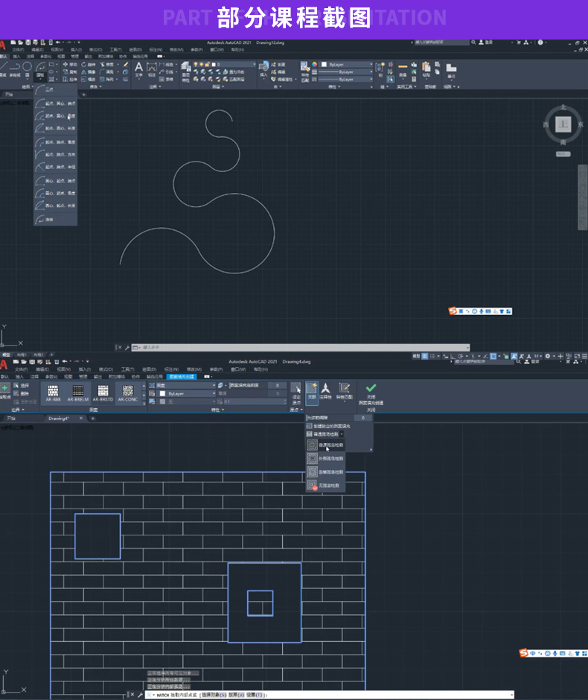Click 设置(T) option in bottom command line
588x700 pixels.
[x=256, y=695]
